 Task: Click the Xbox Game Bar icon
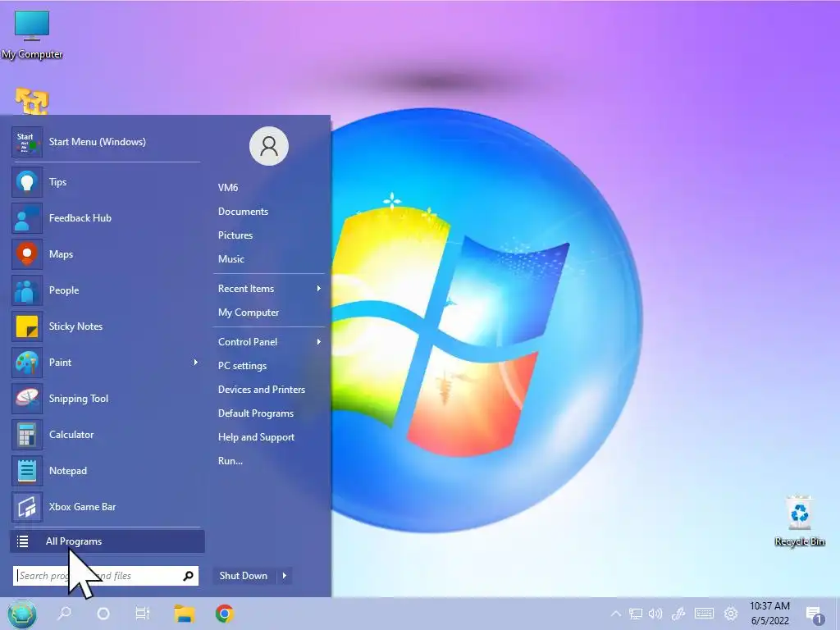(x=27, y=507)
